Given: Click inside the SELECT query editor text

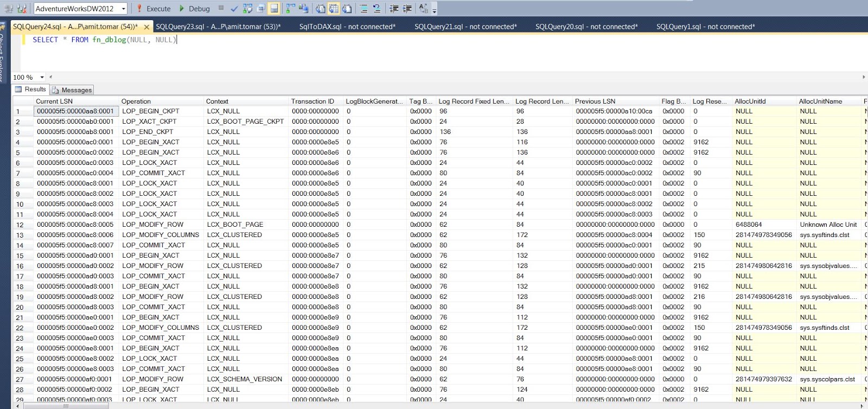Looking at the screenshot, I should [104, 40].
